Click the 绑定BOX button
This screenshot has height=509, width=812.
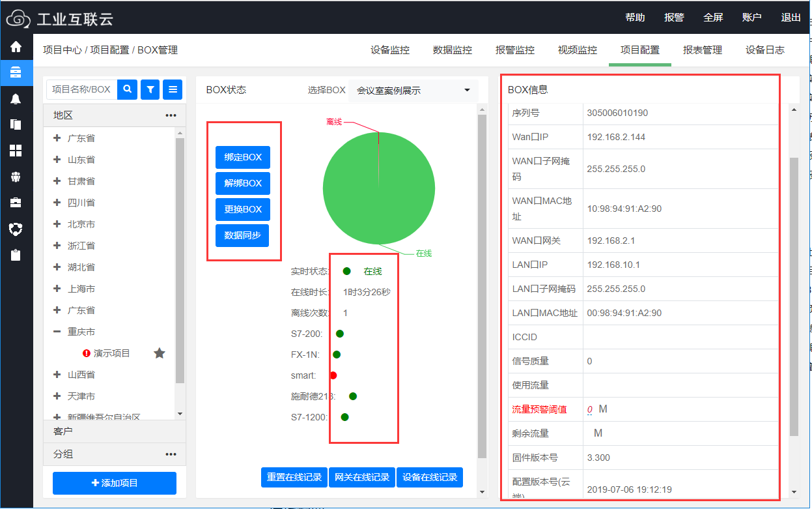click(x=243, y=157)
